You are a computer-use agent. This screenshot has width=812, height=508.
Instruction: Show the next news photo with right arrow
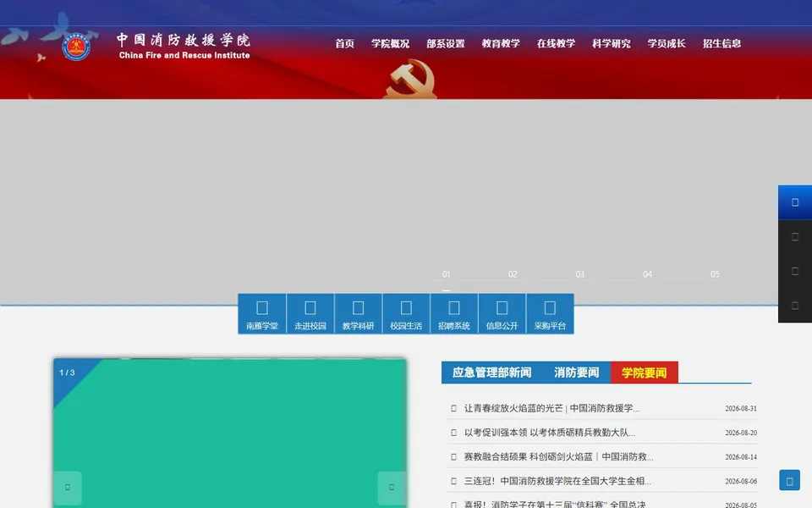pos(392,488)
